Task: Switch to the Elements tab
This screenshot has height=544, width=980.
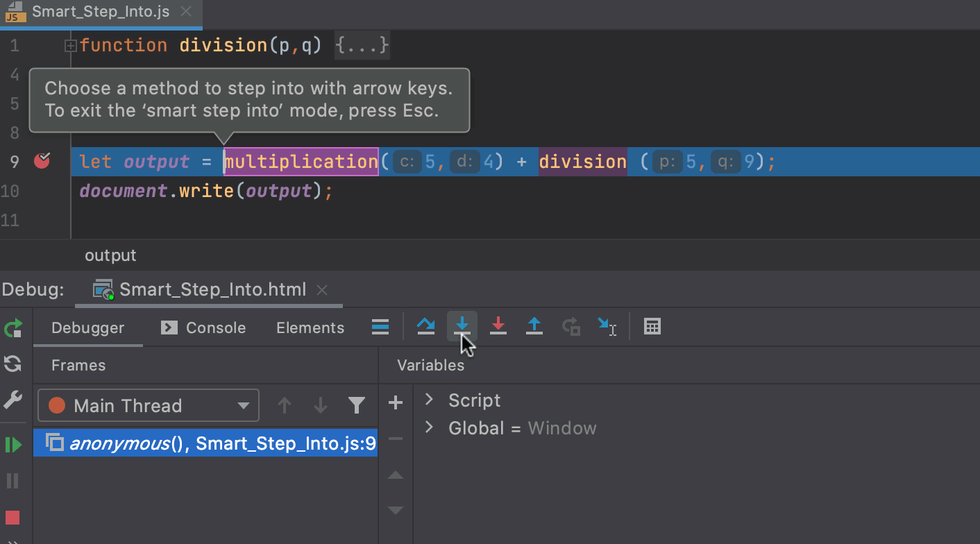Action: [x=310, y=328]
